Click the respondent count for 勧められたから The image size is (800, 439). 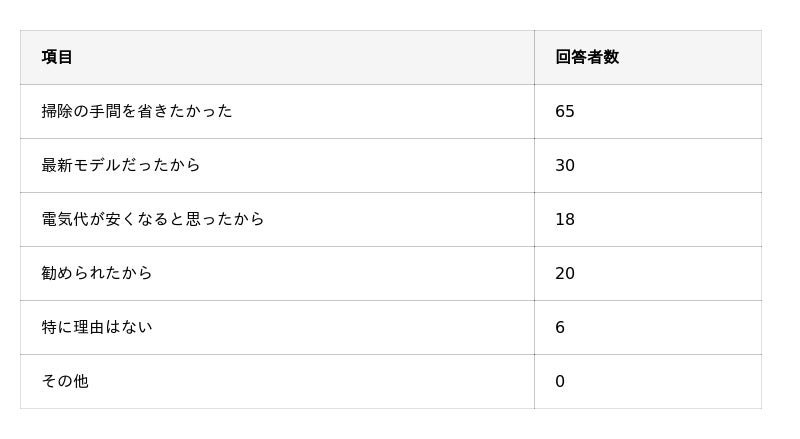click(x=565, y=273)
